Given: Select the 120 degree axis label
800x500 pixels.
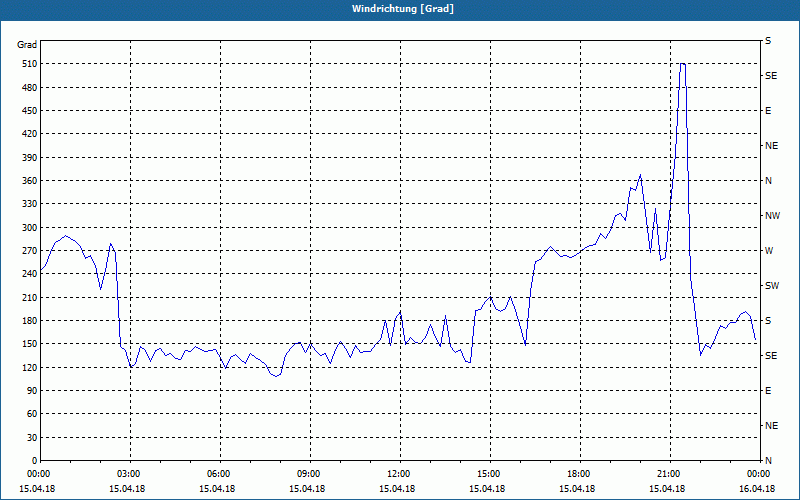Looking at the screenshot, I should (30, 367).
